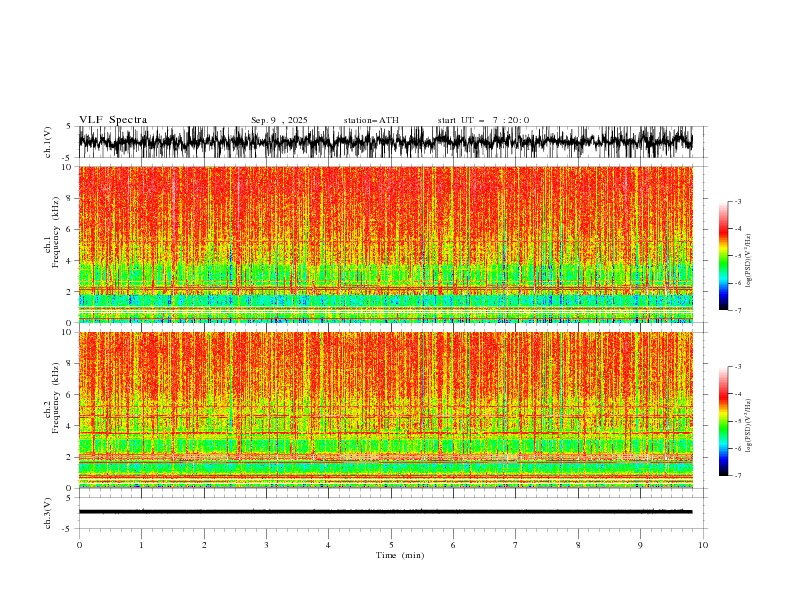The width and height of the screenshot is (792, 612).
Task: Click the "VLF Spectra" title text
Action: coord(113,120)
